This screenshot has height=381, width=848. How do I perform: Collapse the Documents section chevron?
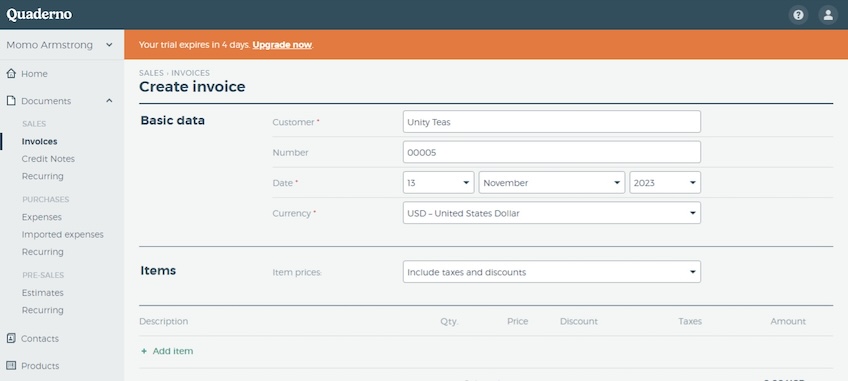109,101
